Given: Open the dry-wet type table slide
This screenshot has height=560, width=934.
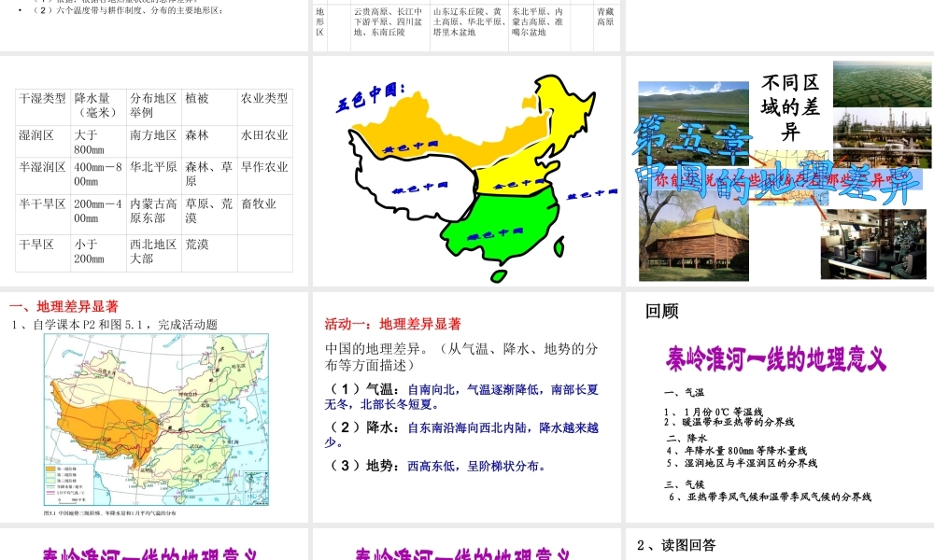Looking at the screenshot, I should 154,171.
